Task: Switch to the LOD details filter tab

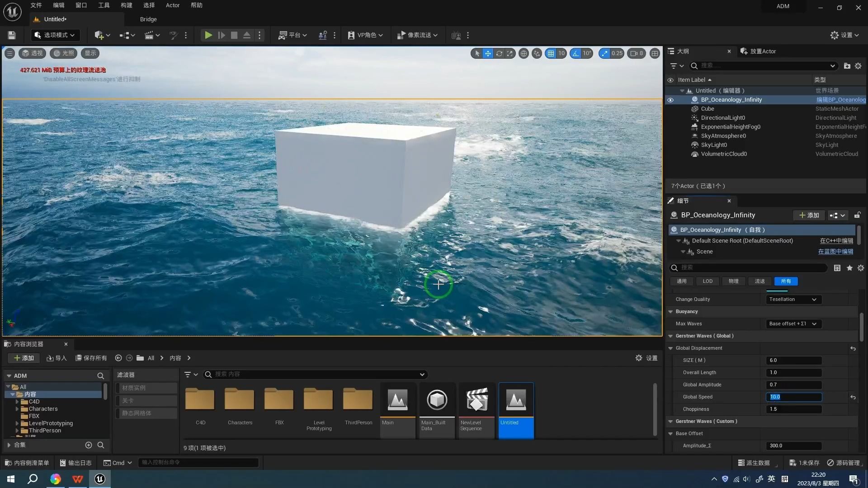Action: click(x=708, y=282)
